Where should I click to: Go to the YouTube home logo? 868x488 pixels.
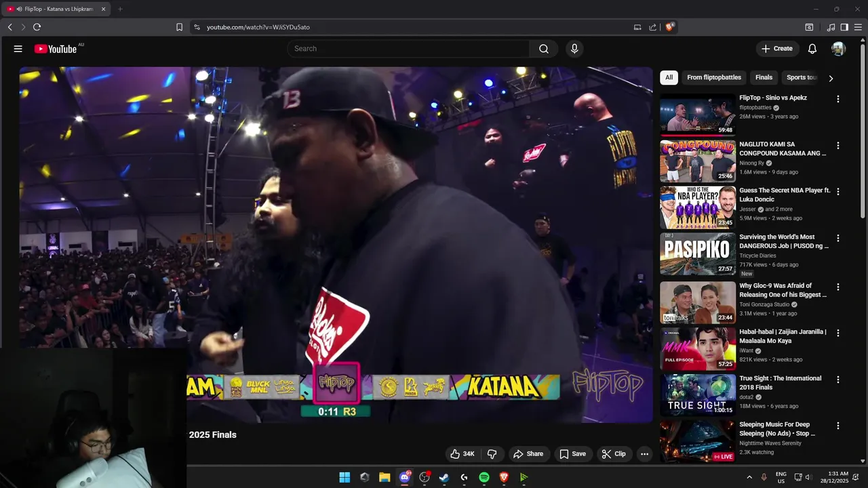(56, 49)
